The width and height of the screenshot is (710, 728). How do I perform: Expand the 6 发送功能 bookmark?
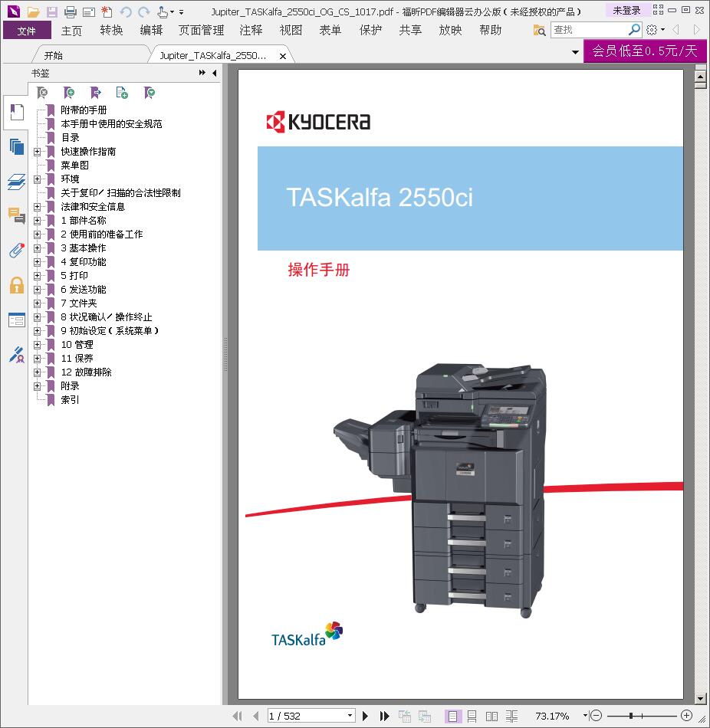click(37, 289)
